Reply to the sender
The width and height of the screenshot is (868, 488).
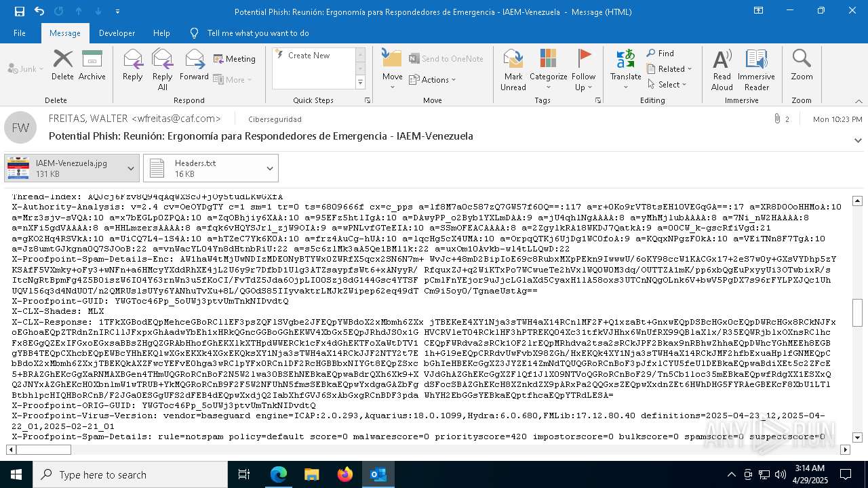[x=133, y=65]
